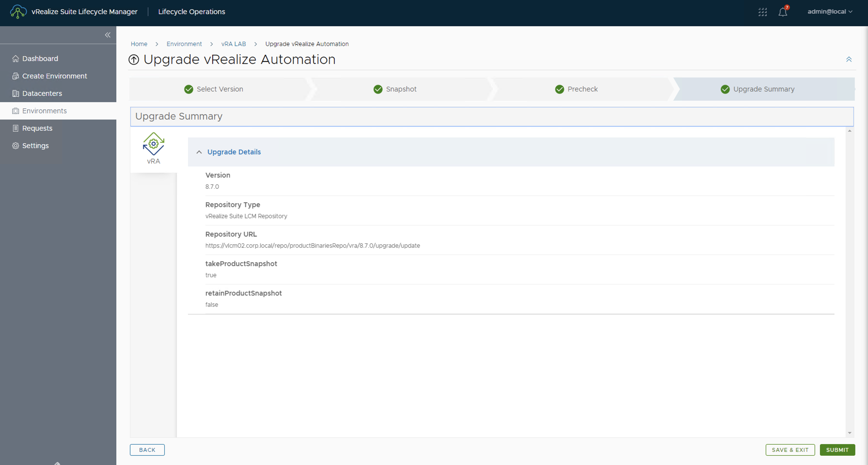Click the Dashboard home icon
The height and width of the screenshot is (465, 868).
[15, 59]
